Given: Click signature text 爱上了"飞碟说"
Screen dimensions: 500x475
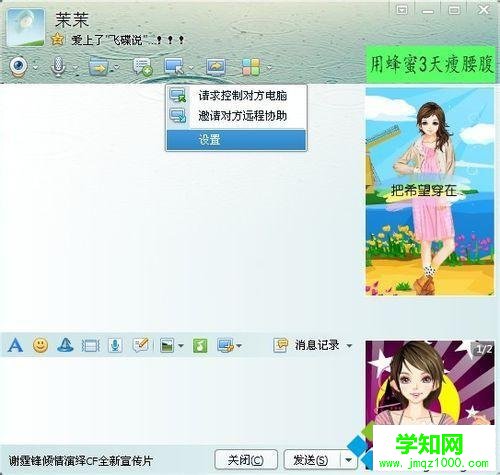Looking at the screenshot, I should (x=127, y=40).
